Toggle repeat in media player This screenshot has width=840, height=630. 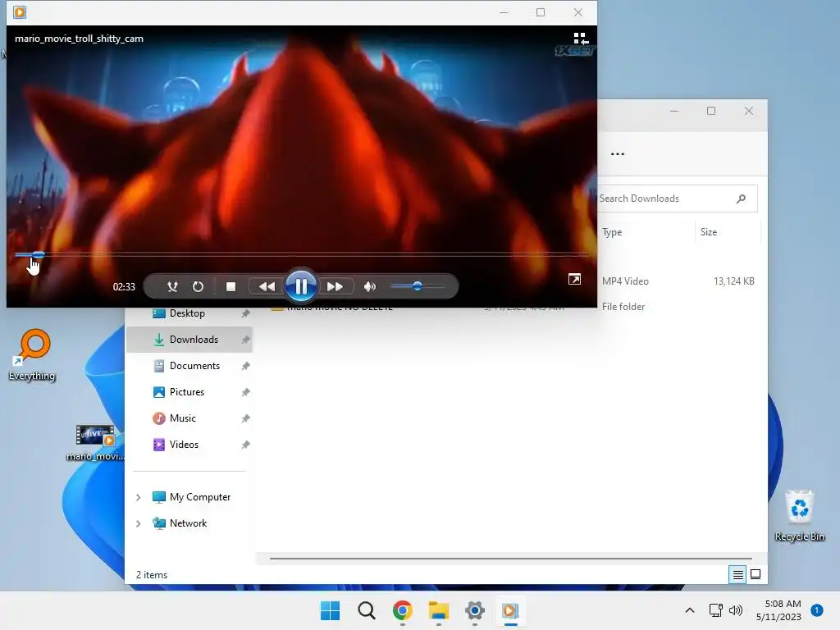[199, 286]
